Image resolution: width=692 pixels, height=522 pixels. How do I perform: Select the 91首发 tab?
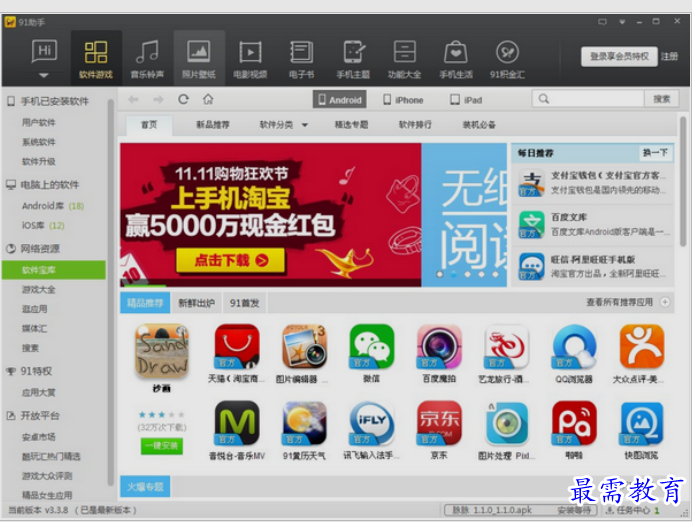[x=244, y=303]
